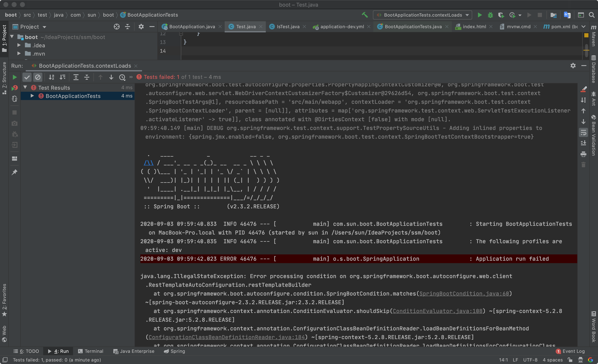Open test history clock icon
The width and height of the screenshot is (598, 364).
pyautogui.click(x=122, y=77)
